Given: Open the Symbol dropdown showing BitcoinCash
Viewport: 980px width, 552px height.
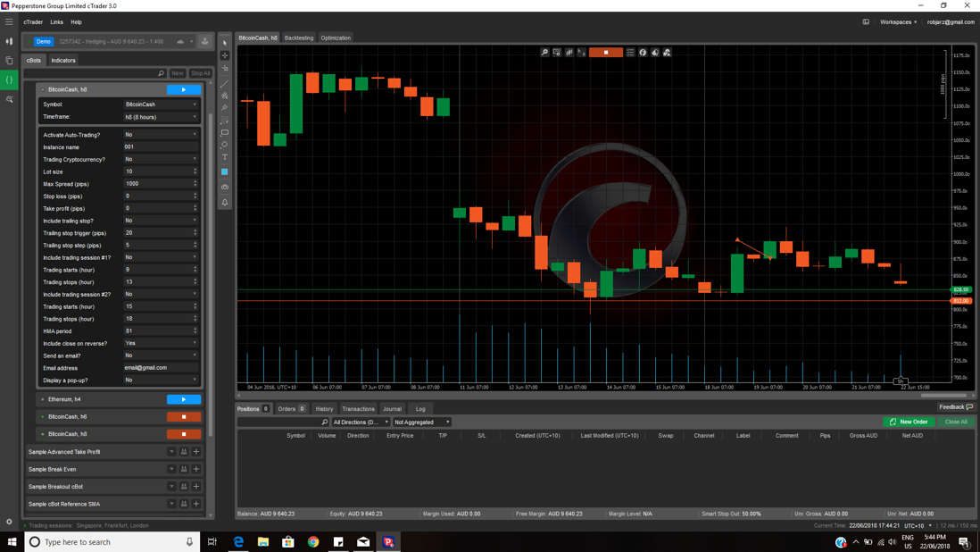Looking at the screenshot, I should 161,105.
